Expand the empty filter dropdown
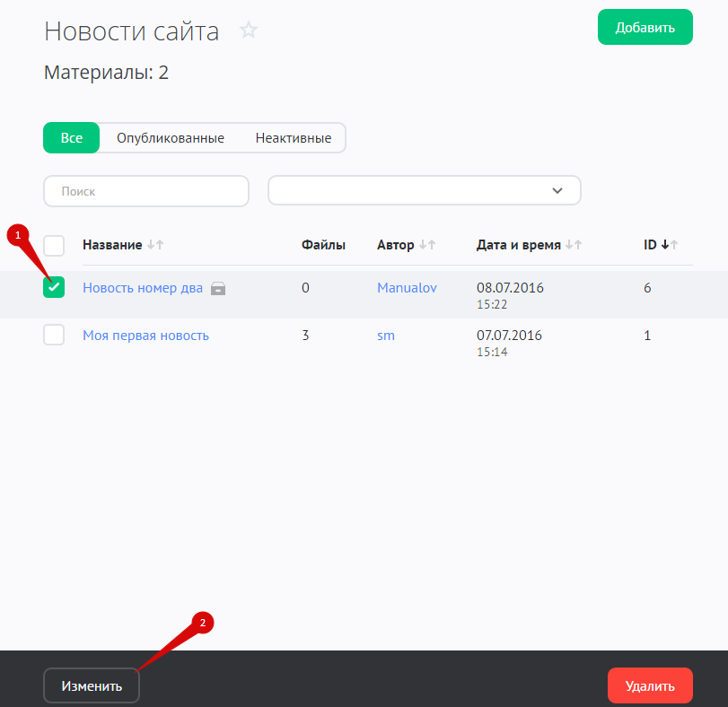The width and height of the screenshot is (728, 707). 425,190
